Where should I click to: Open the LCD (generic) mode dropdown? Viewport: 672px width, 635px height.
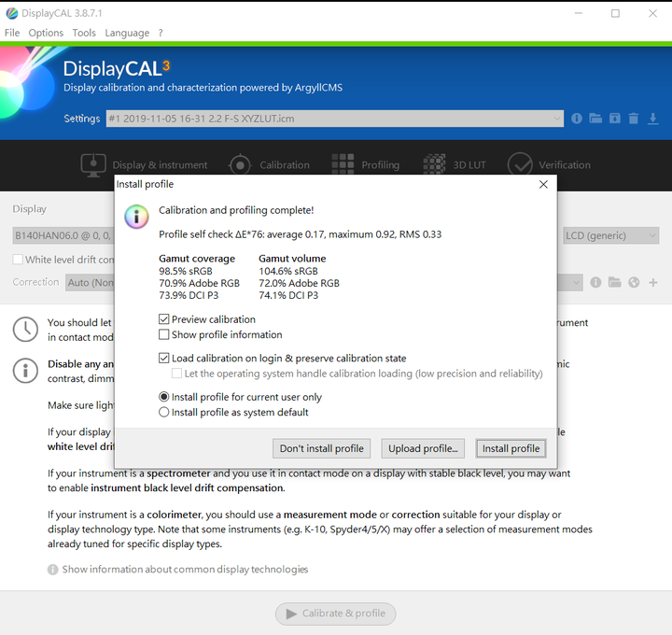click(x=610, y=235)
